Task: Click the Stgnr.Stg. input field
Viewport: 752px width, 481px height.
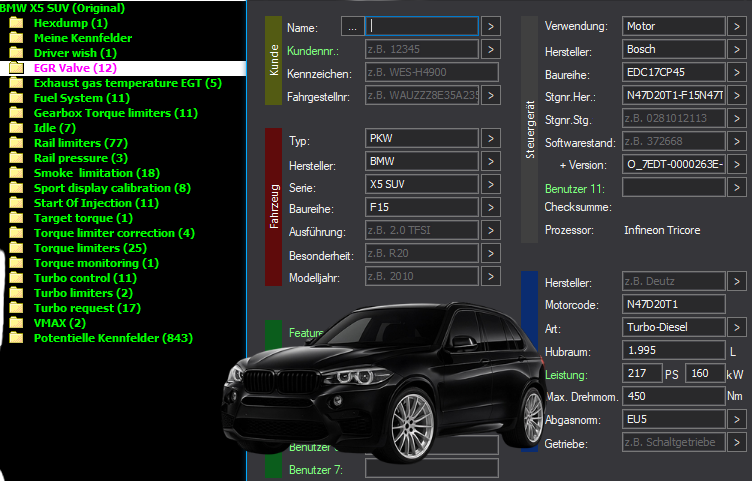Action: coord(674,118)
